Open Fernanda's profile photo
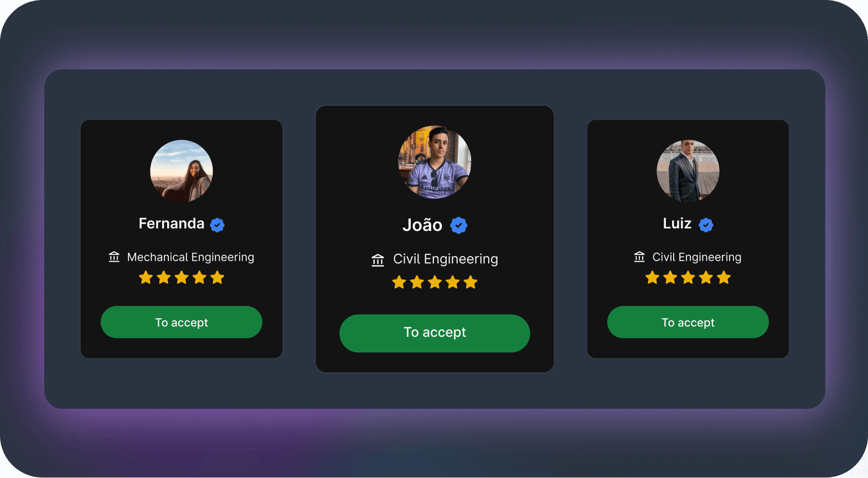Image resolution: width=868 pixels, height=478 pixels. tap(182, 171)
